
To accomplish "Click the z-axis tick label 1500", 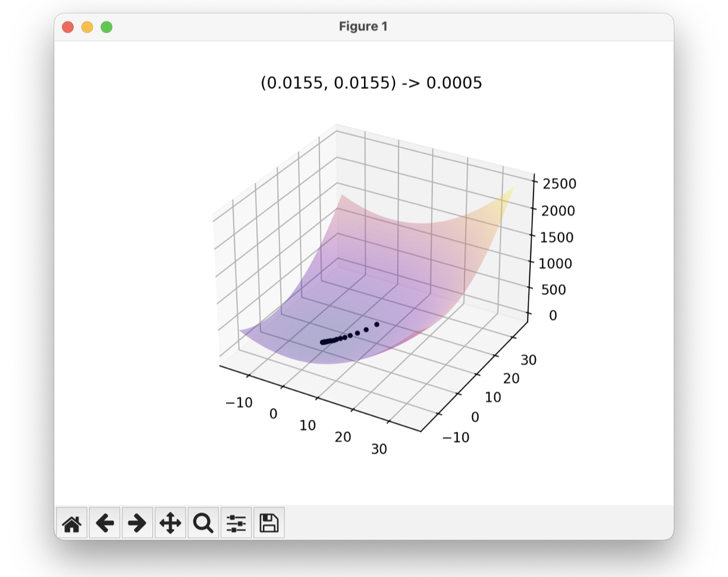I will point(557,237).
